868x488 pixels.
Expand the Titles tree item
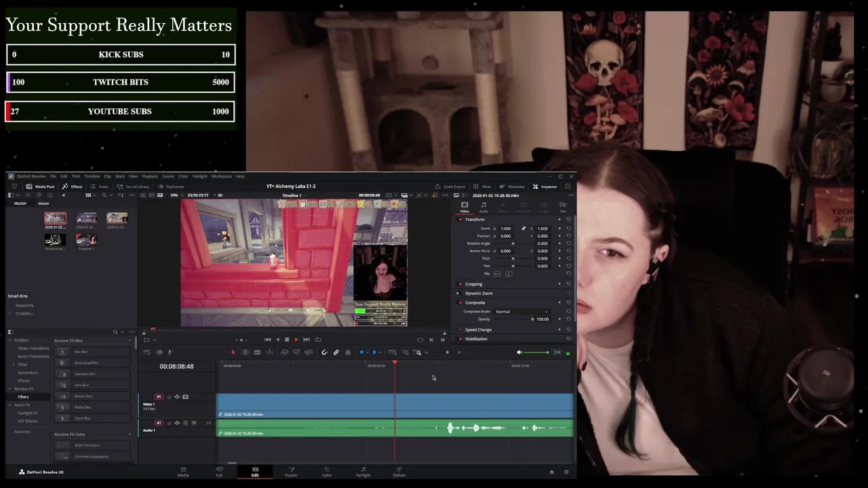(x=14, y=365)
